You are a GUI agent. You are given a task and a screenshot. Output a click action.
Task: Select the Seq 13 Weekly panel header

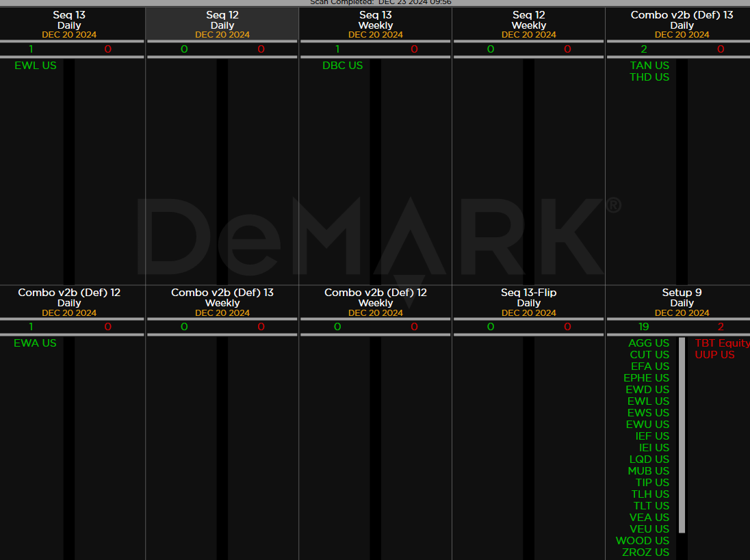pyautogui.click(x=376, y=25)
